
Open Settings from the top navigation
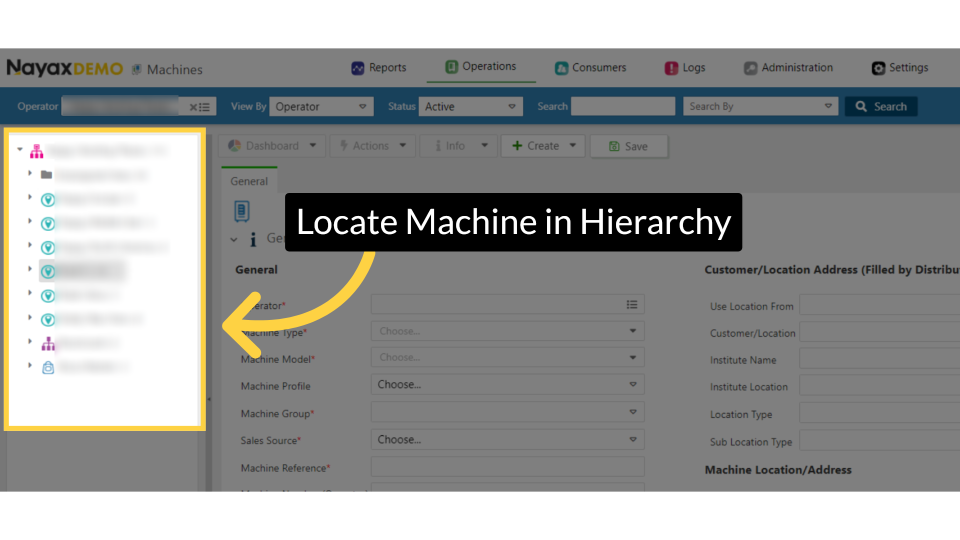878,68
